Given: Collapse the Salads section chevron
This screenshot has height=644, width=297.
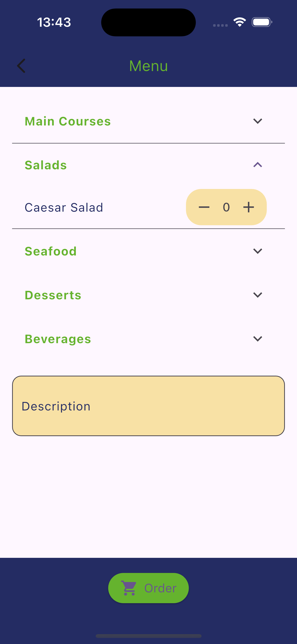Looking at the screenshot, I should [x=257, y=165].
